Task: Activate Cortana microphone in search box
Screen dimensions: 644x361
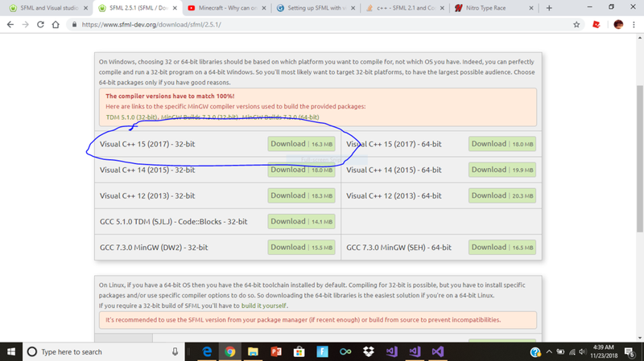Action: [x=175, y=351]
